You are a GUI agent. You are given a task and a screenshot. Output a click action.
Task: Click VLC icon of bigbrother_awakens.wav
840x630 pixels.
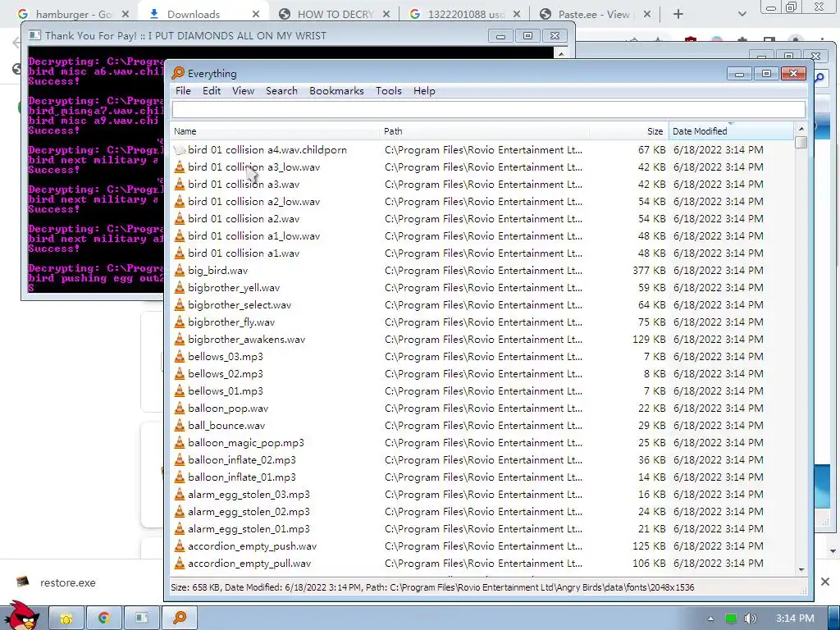pos(180,339)
